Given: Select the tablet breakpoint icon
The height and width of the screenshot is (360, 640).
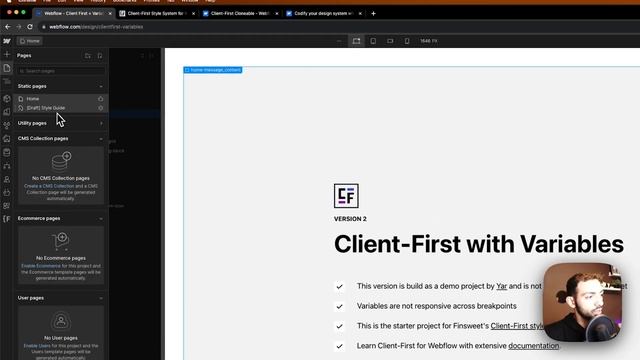Looking at the screenshot, I should (x=373, y=41).
